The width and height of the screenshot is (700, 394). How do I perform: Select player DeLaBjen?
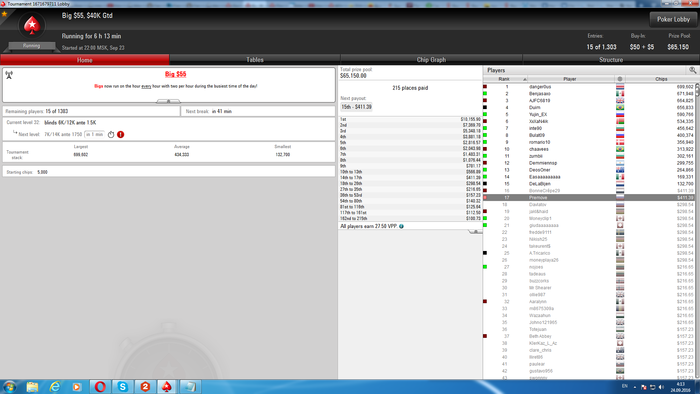589,184
